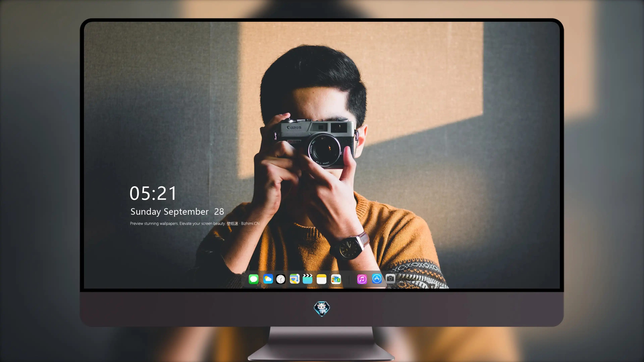Viewport: 644px width, 362px height.
Task: Open the Maps app in the dock
Action: [294, 279]
